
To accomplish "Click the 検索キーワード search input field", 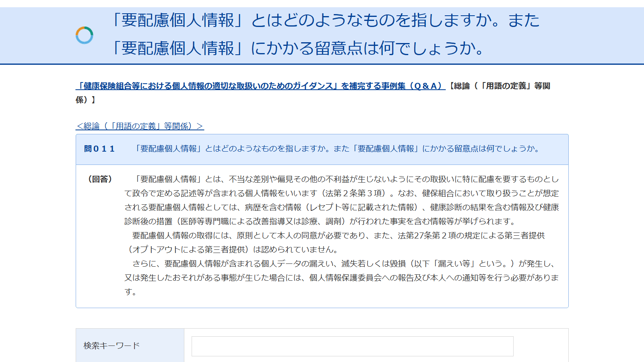I will tap(352, 346).
